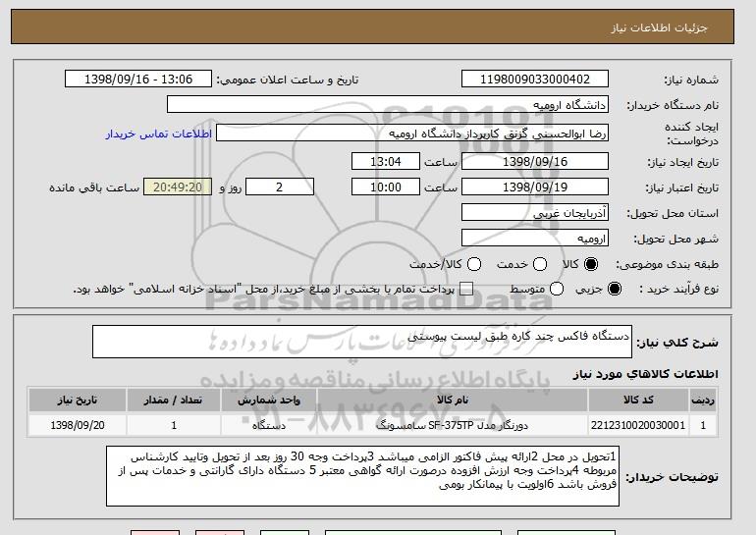Click the دانشگاه ارومیه buyer name field

(x=388, y=105)
